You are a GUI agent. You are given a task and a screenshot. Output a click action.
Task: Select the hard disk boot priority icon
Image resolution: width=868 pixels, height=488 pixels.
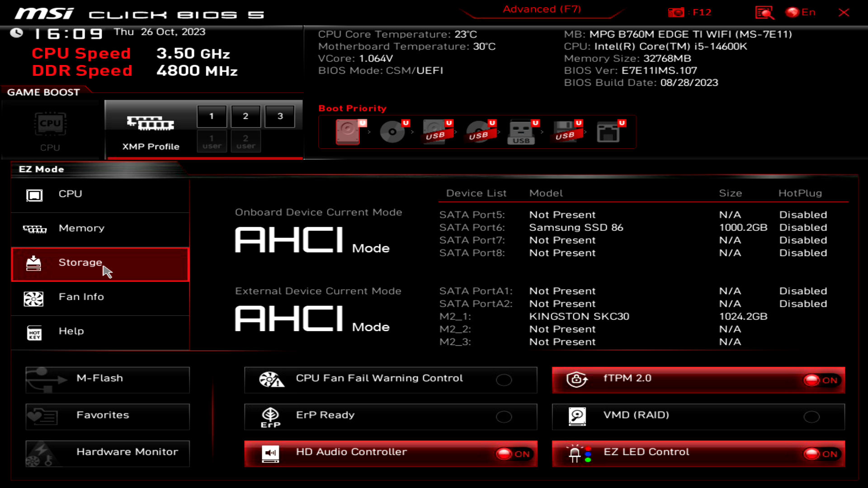click(x=348, y=131)
